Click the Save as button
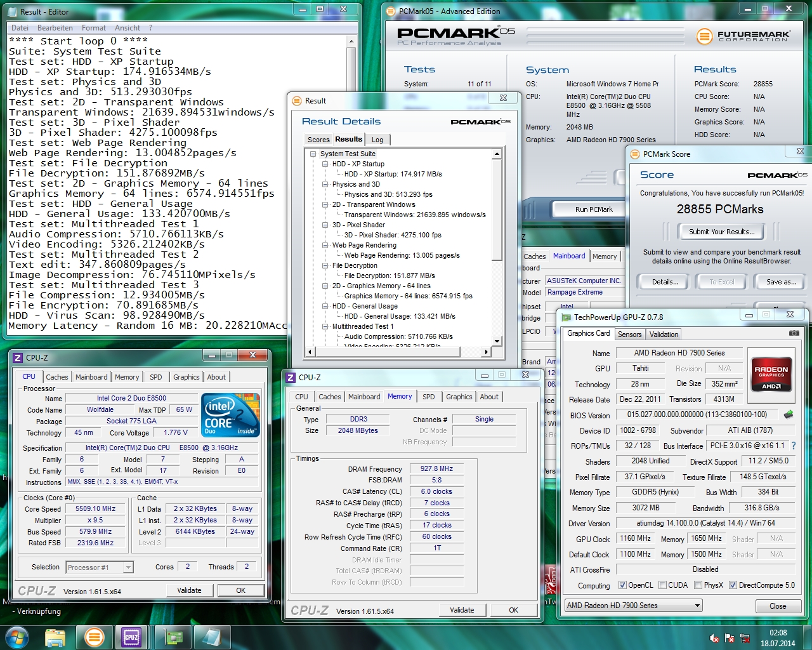The image size is (812, 650). 781,282
